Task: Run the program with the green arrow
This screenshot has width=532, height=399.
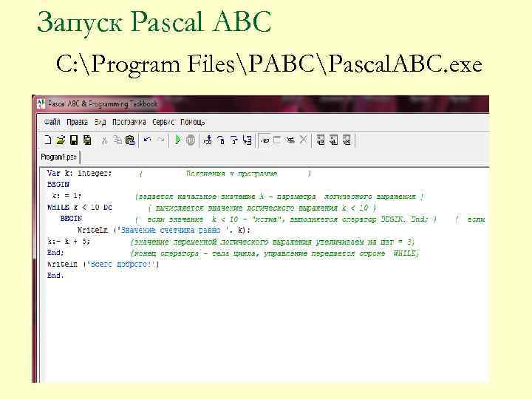Action: pyautogui.click(x=177, y=140)
